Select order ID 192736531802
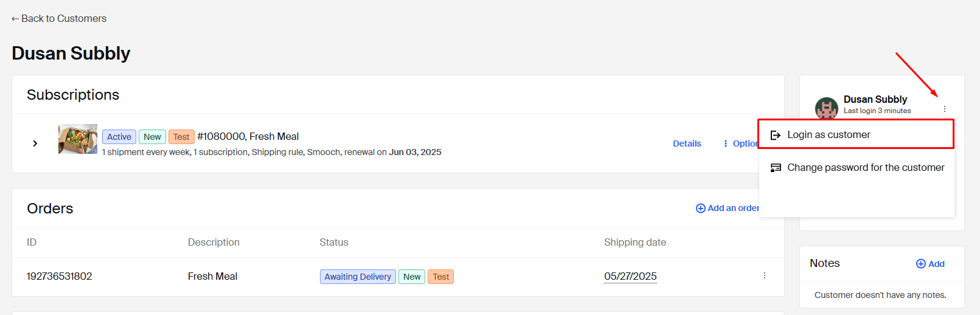This screenshot has width=980, height=315. click(60, 276)
